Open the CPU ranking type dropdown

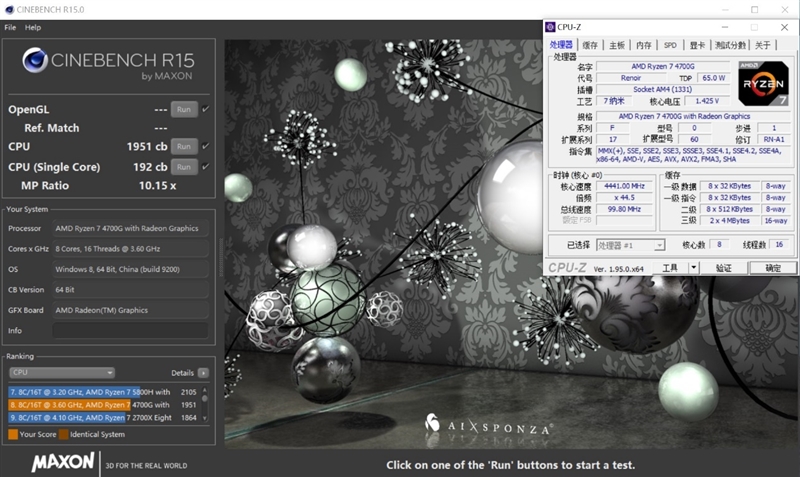(61, 372)
